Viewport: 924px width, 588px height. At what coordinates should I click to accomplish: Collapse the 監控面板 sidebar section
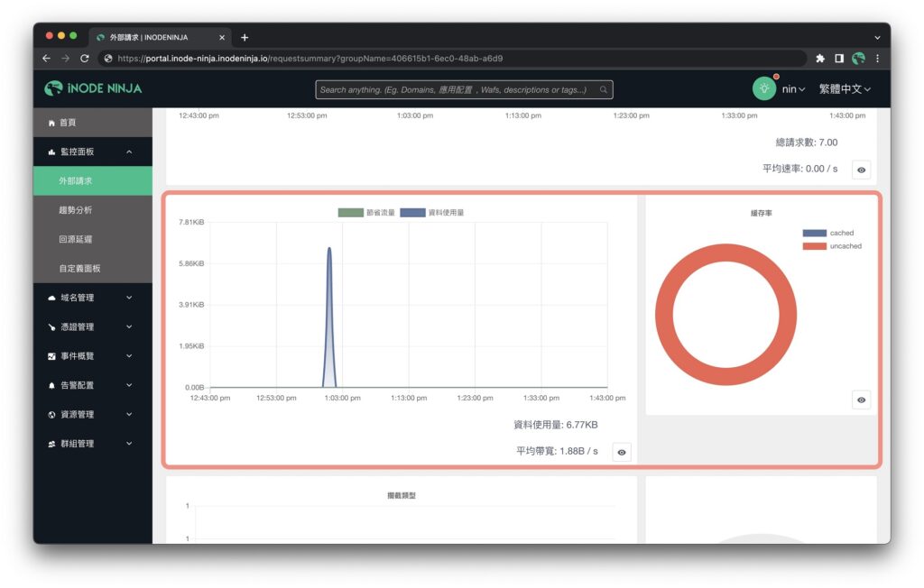click(93, 152)
